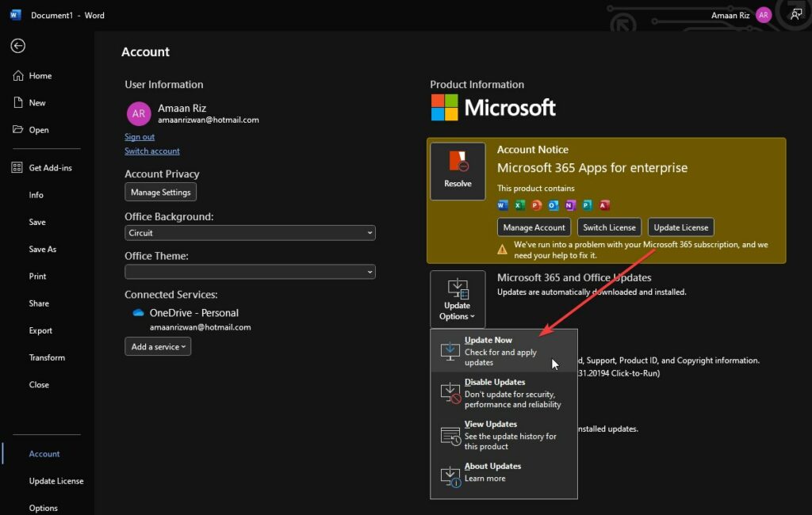Click the Amaan Riz name in title bar
This screenshot has width=812, height=515.
730,16
